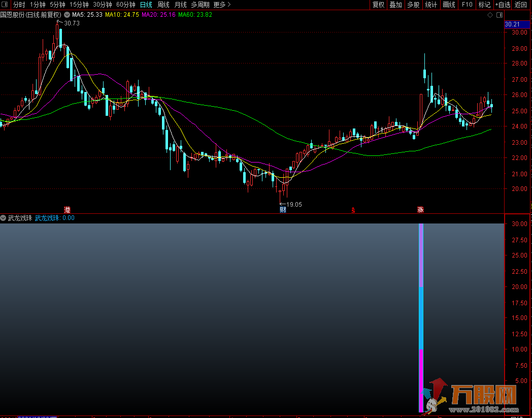This screenshot has height=418, width=532.
Task: Click the MA10: 24.75 label
Action: [122, 15]
